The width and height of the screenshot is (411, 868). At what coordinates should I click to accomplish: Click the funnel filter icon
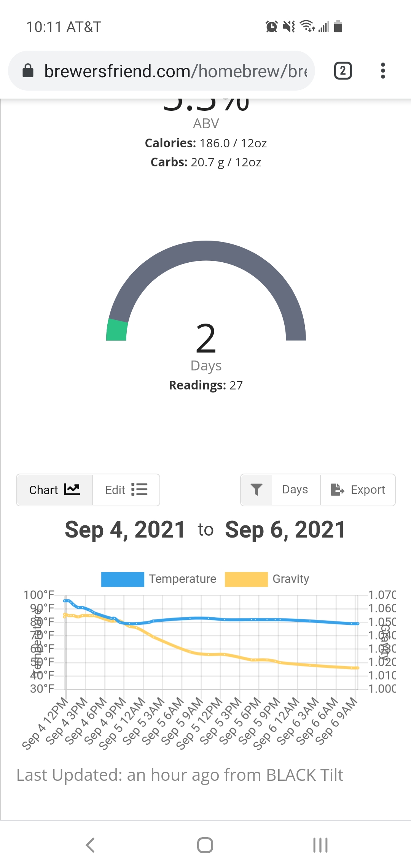256,490
